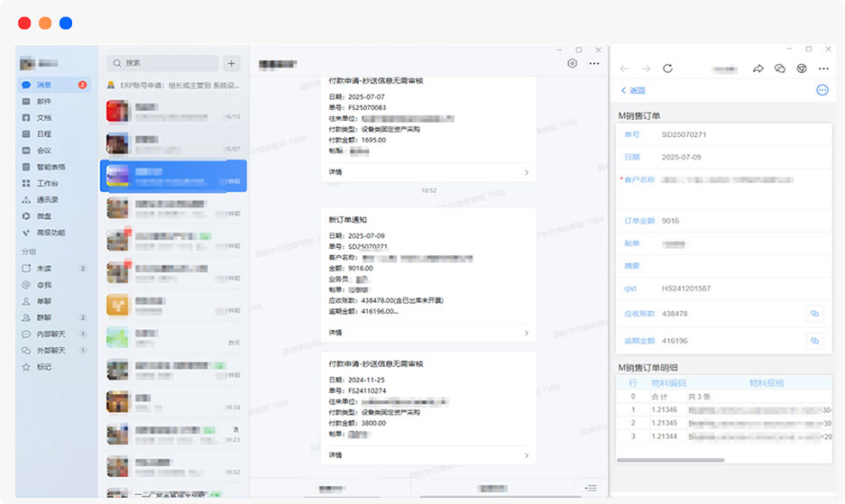This screenshot has width=845, height=504.
Task: Click the 搜索 search field
Action: coord(162,63)
